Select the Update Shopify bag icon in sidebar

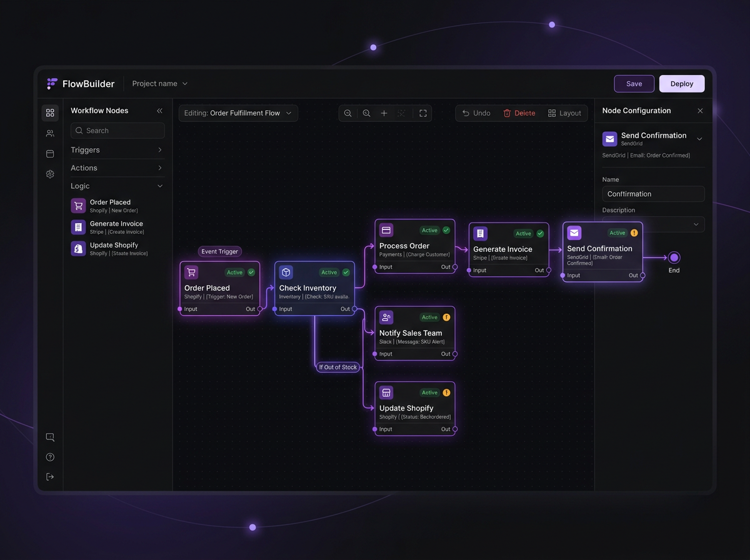[78, 248]
